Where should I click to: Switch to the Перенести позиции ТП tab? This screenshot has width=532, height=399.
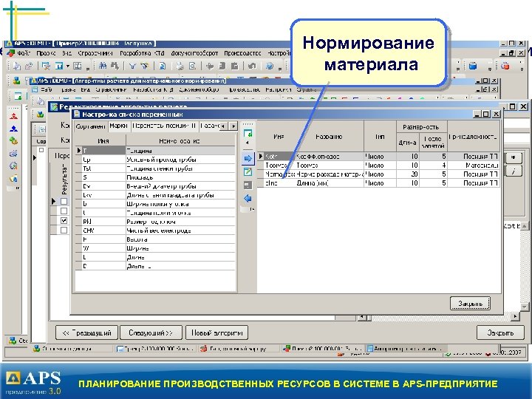pos(165,126)
